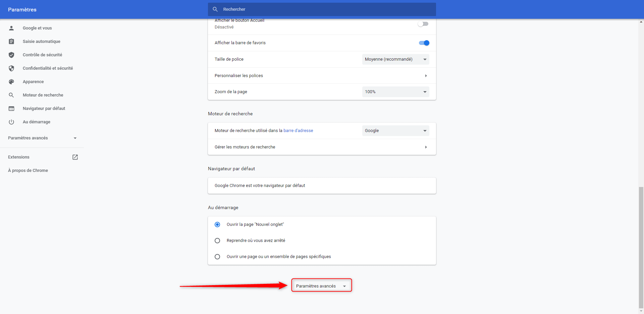Open Personnaliser les polices row arrow

click(426, 76)
